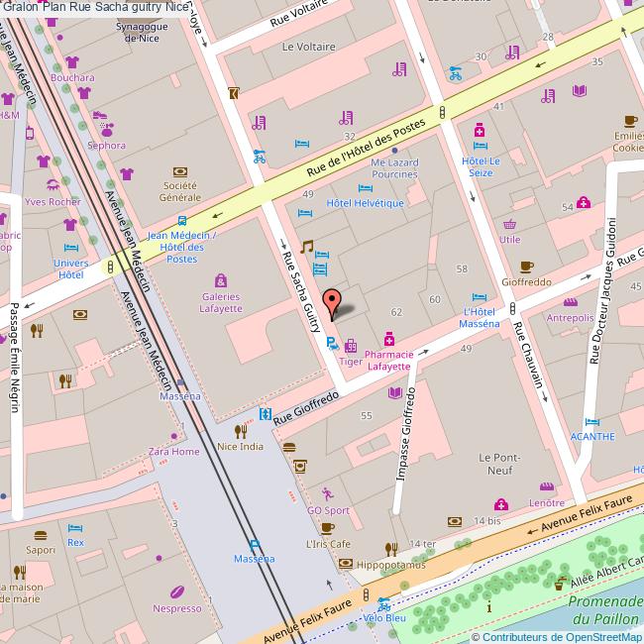Select the Hippopotamus restaurant fork icon
Image resolution: width=644 pixels, height=644 pixels.
pos(392,548)
